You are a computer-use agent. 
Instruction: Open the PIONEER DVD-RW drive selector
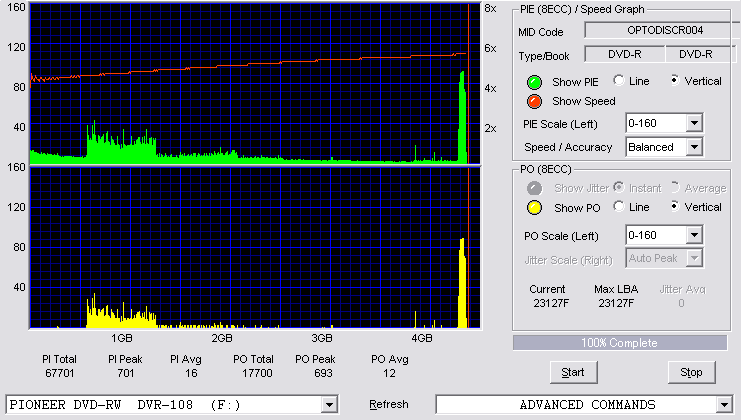(329, 405)
